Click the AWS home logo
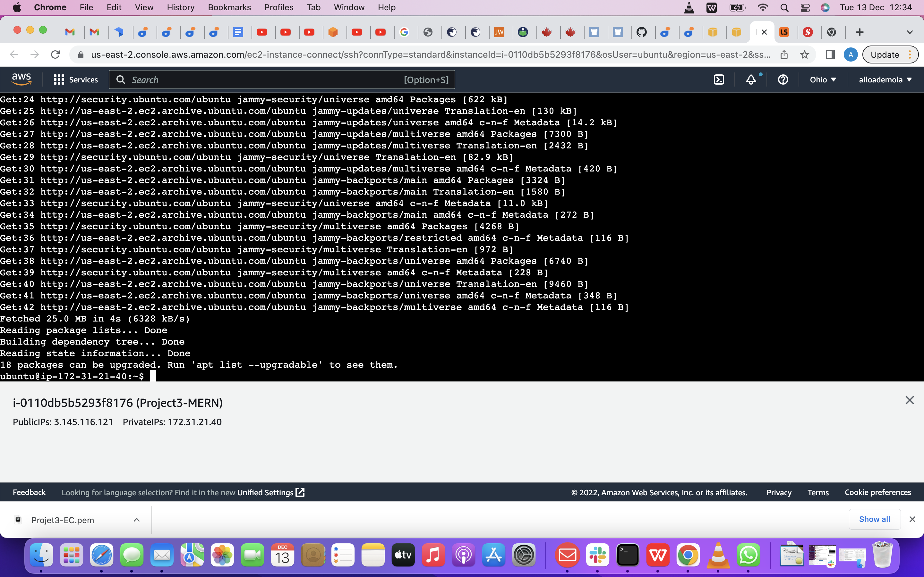Image resolution: width=924 pixels, height=577 pixels. point(22,79)
